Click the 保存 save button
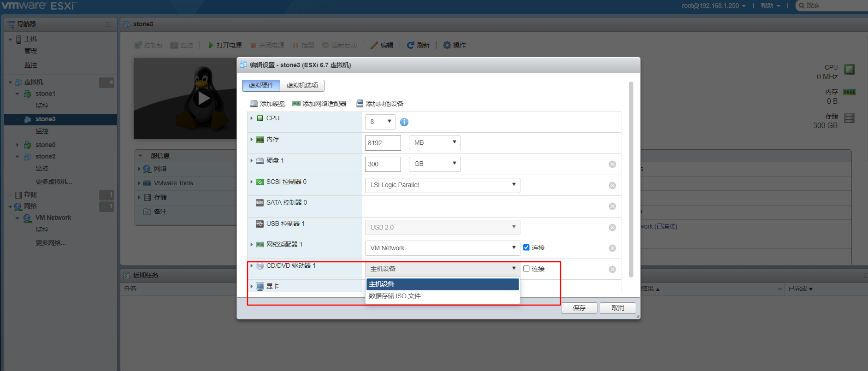 [x=579, y=308]
